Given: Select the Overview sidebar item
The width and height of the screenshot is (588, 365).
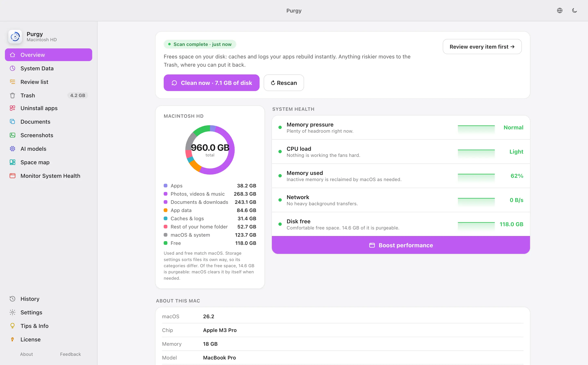Looking at the screenshot, I should [x=49, y=55].
